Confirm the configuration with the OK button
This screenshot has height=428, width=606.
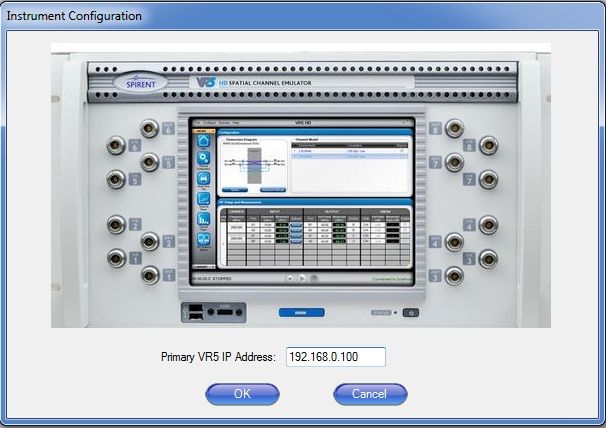242,394
